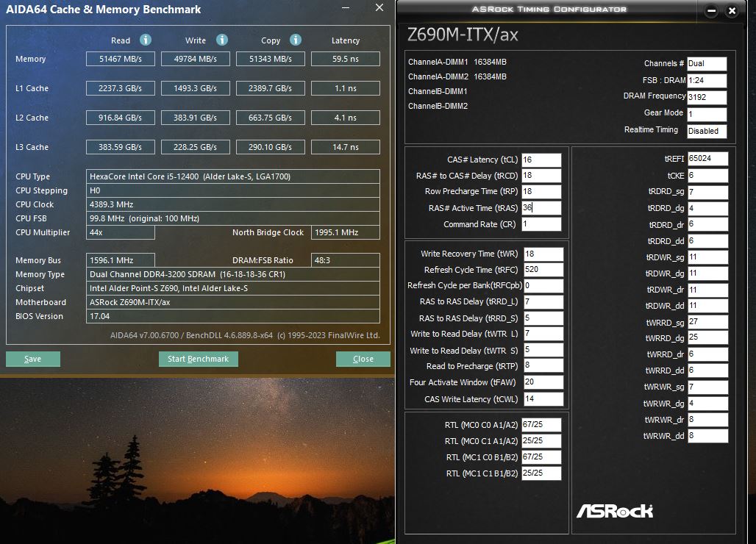Click the Realtime Timing Disabled field
This screenshot has width=756, height=544.
pyautogui.click(x=707, y=131)
